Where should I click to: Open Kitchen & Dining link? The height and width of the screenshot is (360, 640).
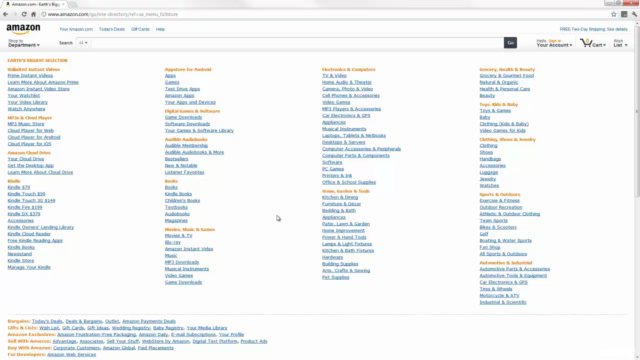point(340,197)
